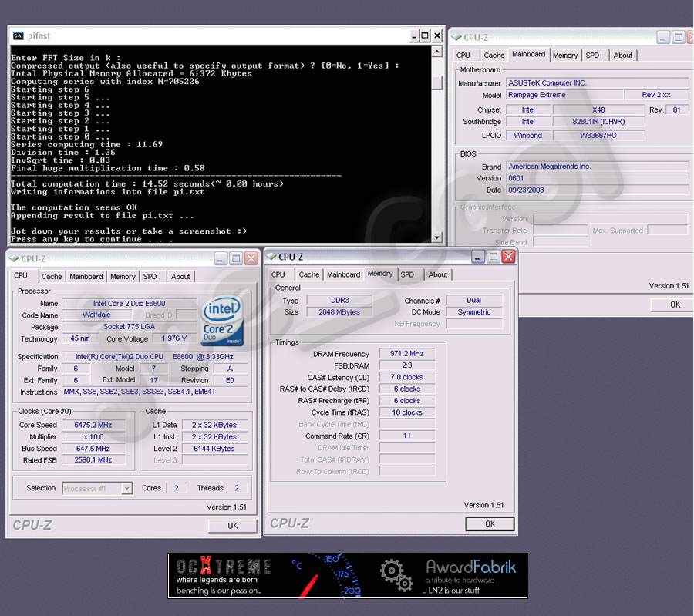Click the Level 2 6144 KBytes cache value
The height and width of the screenshot is (616, 694).
(x=214, y=449)
